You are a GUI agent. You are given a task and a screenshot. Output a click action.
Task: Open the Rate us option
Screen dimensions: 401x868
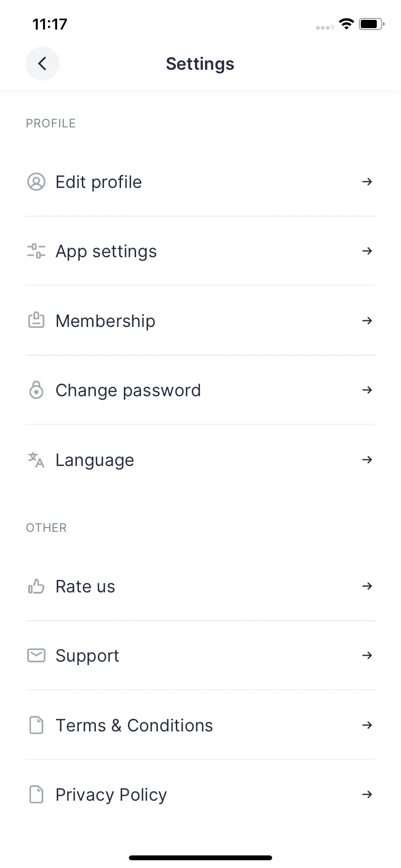[200, 586]
